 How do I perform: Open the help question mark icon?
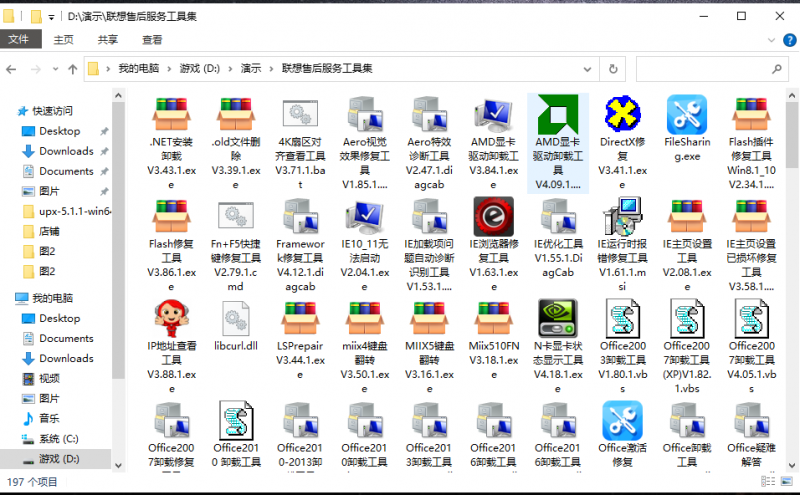click(789, 40)
